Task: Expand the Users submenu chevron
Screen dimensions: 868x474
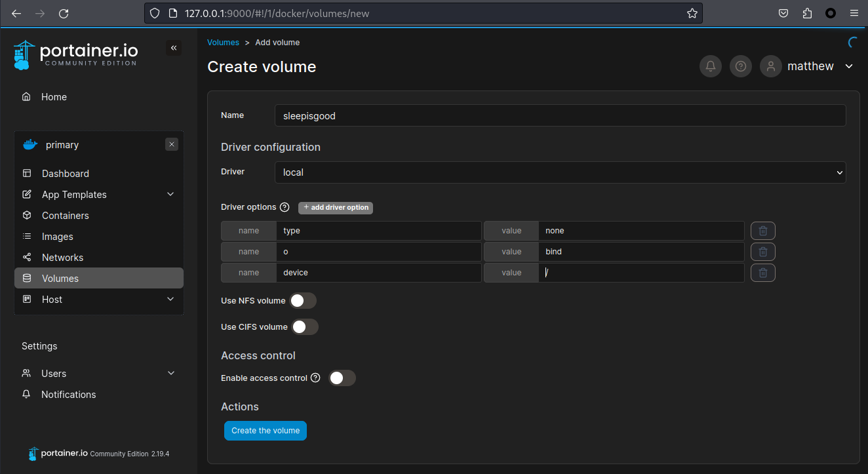Action: pyautogui.click(x=171, y=373)
